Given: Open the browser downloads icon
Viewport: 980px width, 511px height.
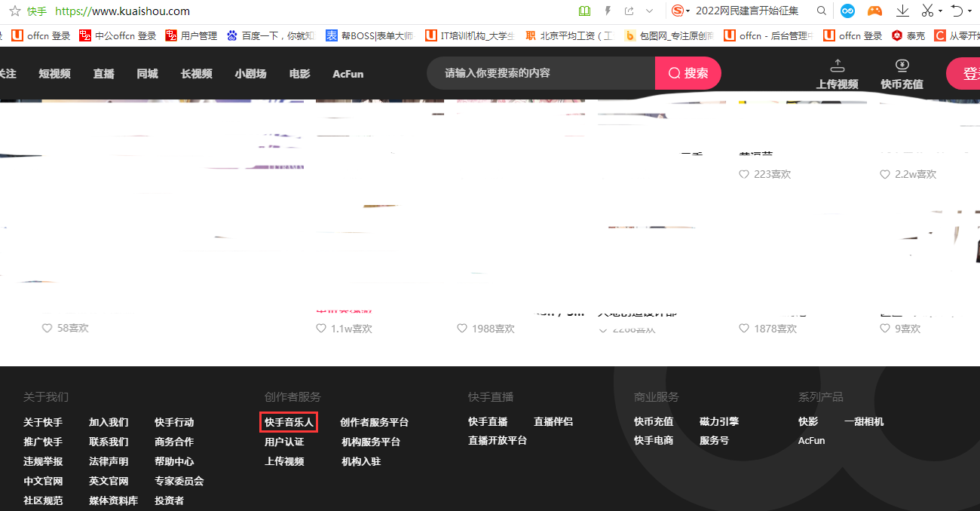Looking at the screenshot, I should tap(902, 11).
